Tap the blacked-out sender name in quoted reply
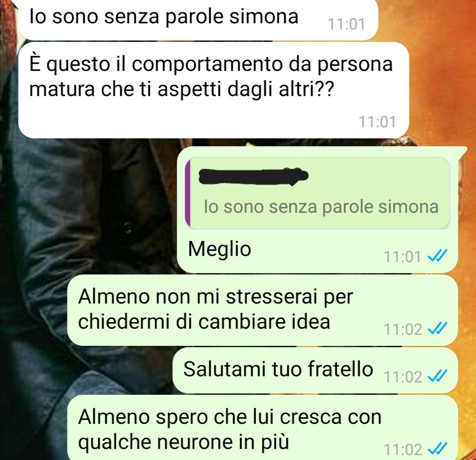 pos(253,176)
